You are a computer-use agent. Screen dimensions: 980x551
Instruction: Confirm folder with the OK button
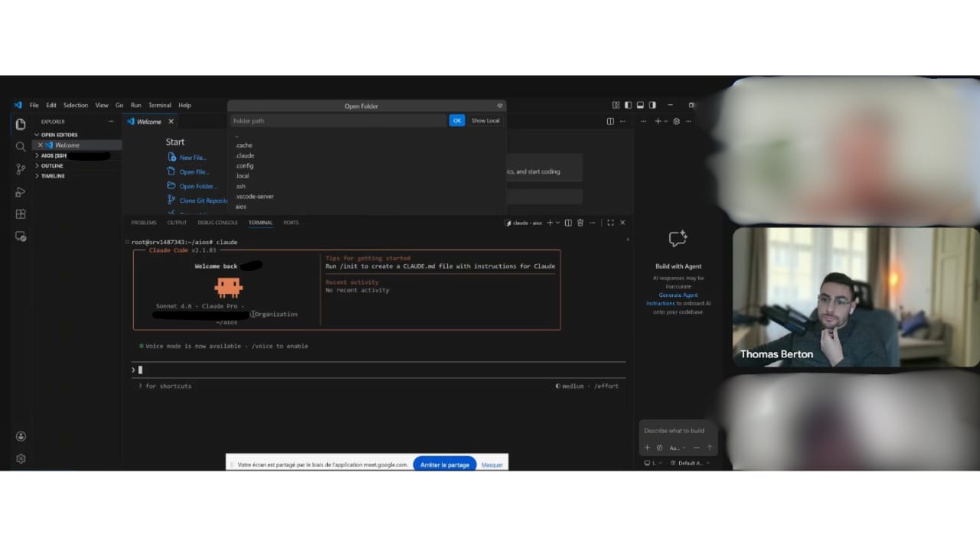[x=457, y=120]
